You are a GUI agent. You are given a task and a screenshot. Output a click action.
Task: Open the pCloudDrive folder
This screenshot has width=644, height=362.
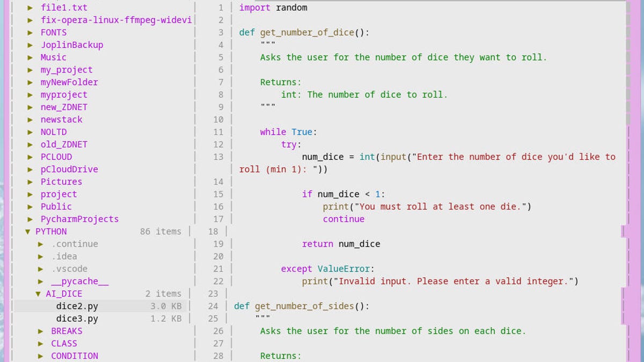click(69, 169)
